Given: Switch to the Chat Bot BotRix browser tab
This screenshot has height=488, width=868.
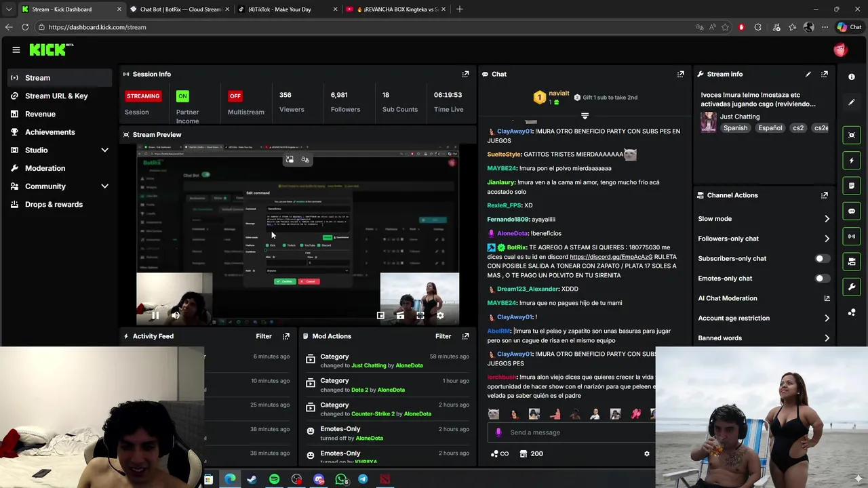Looking at the screenshot, I should [x=180, y=9].
